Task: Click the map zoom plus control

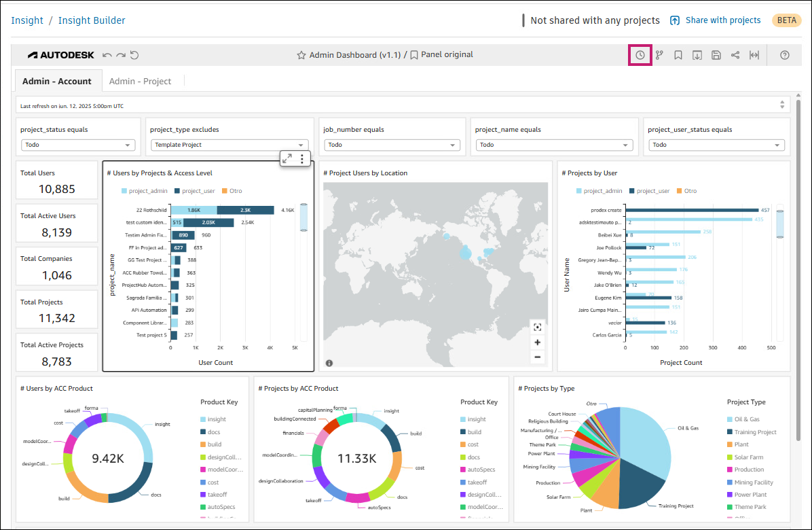Action: (537, 342)
